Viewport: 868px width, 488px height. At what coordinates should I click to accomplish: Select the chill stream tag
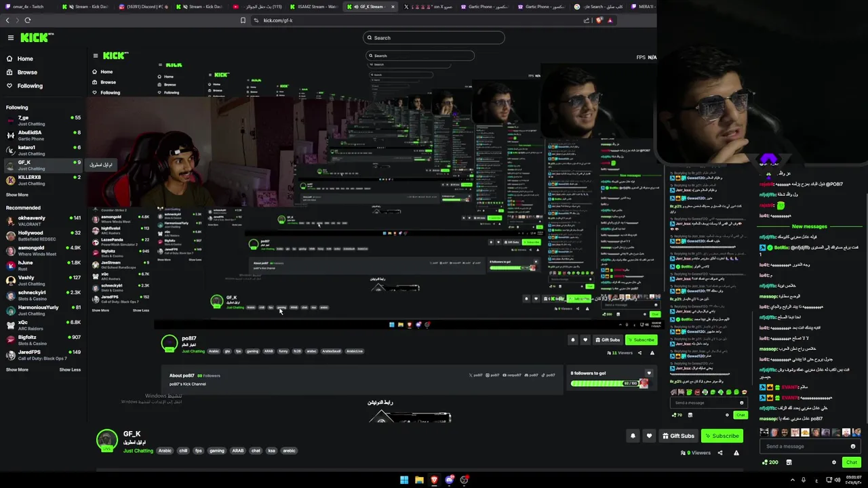(183, 451)
